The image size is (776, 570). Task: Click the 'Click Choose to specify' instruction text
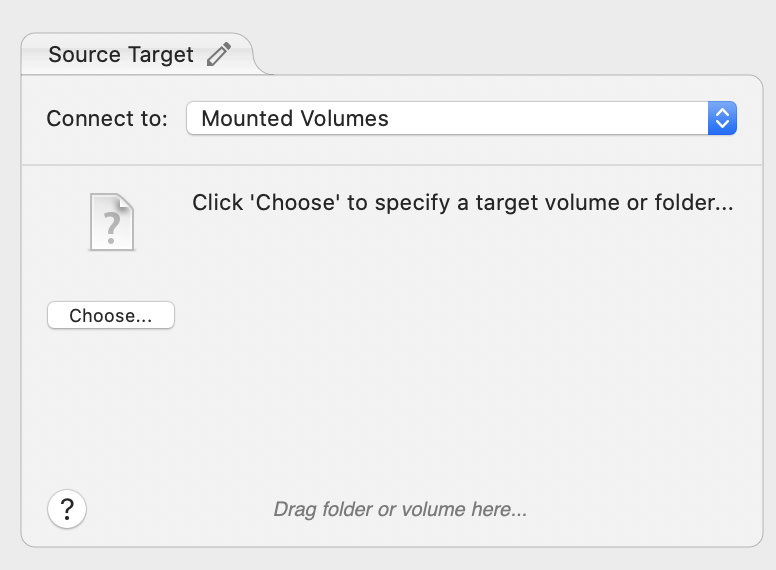[x=463, y=203]
